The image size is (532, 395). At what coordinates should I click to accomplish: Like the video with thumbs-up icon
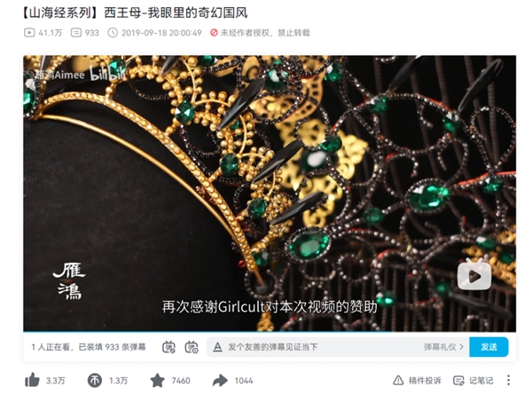tap(32, 380)
